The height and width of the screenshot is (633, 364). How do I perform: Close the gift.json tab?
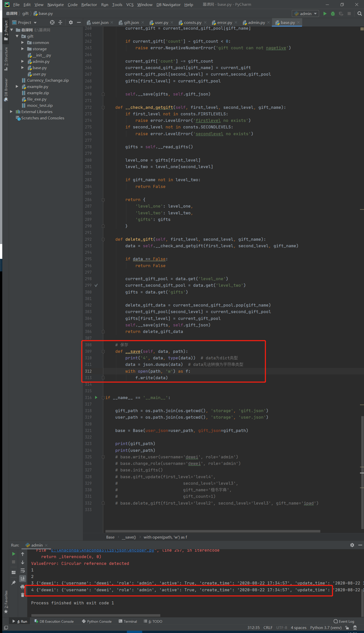pyautogui.click(x=143, y=22)
